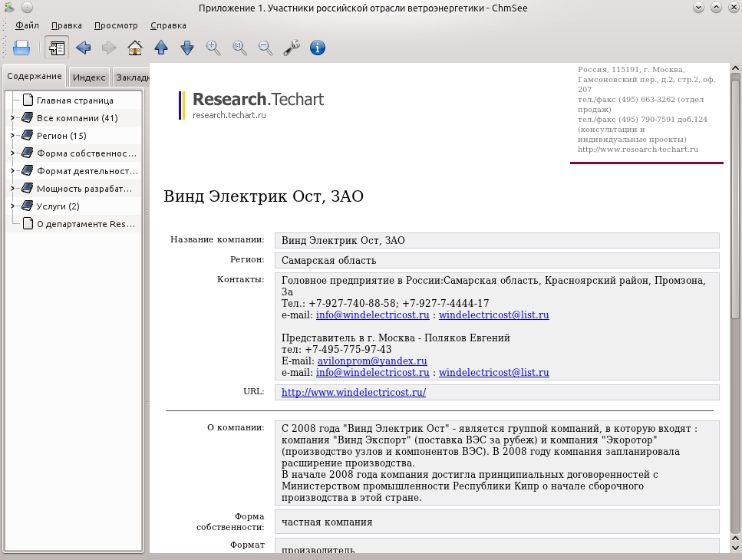Zoom in using the magnifier plus icon

pyautogui.click(x=213, y=48)
